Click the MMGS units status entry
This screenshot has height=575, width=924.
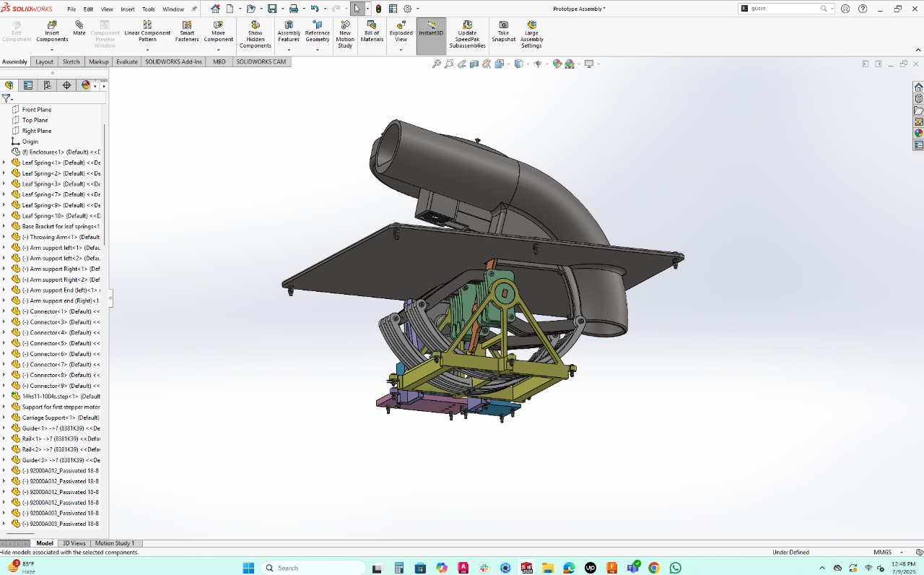(x=882, y=552)
